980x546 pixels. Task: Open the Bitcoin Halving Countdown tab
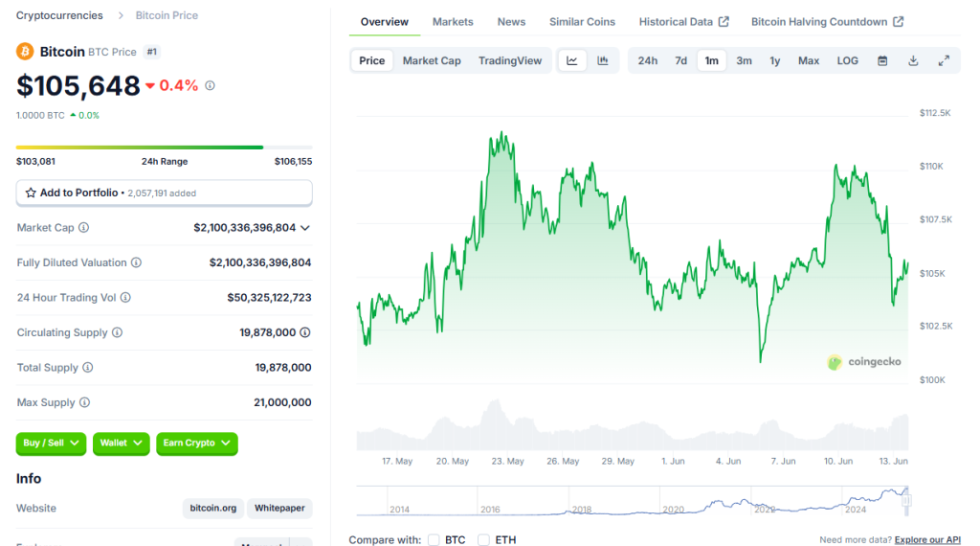[828, 22]
